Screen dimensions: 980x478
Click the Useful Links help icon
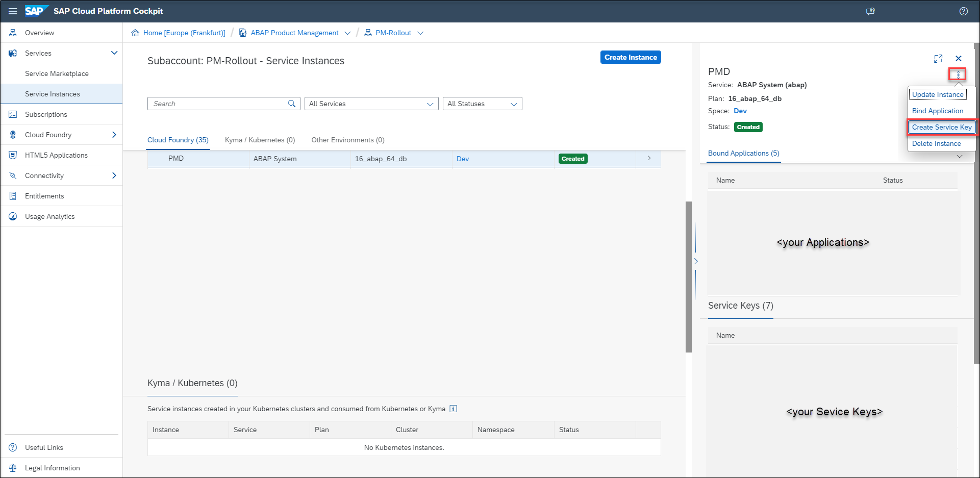[13, 447]
